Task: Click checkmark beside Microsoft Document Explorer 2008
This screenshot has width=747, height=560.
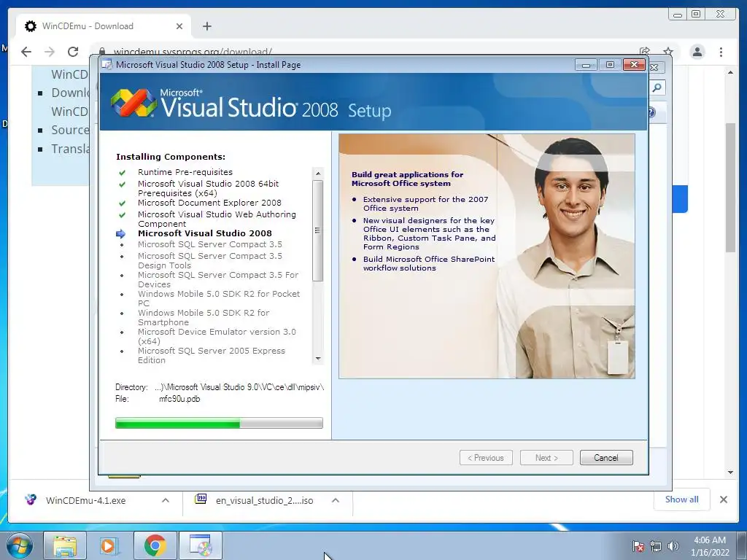Action: point(122,203)
